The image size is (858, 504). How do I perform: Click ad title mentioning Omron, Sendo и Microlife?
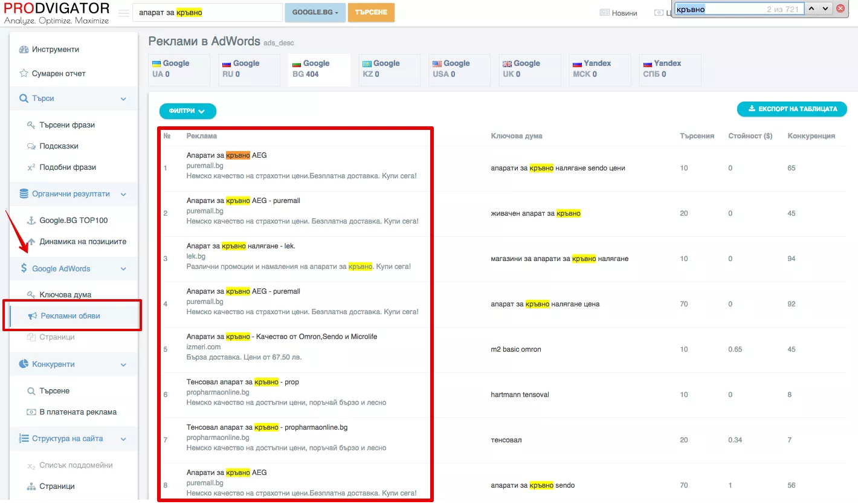pos(282,337)
